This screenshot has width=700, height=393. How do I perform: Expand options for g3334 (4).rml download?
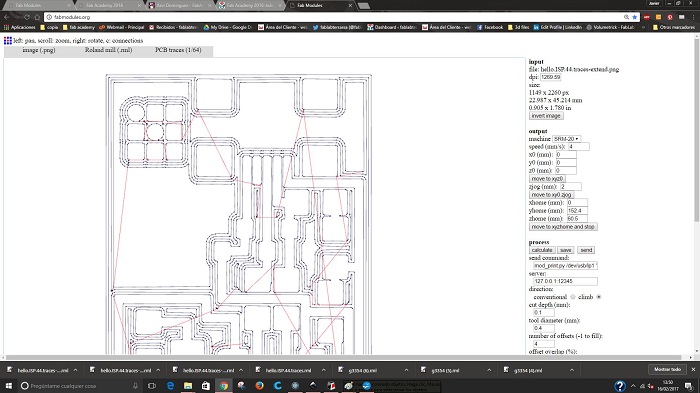(x=572, y=370)
